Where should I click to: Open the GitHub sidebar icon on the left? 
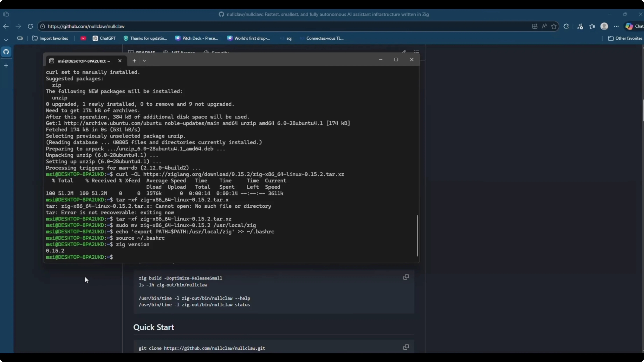[6, 52]
